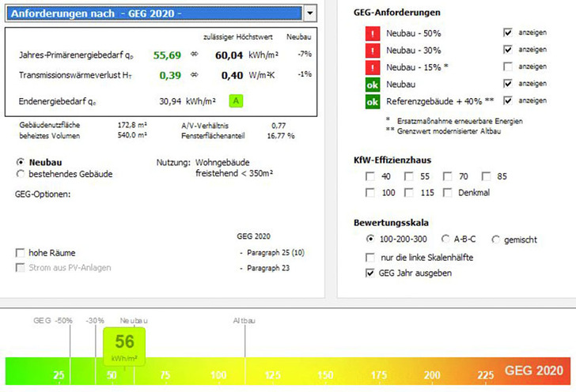Enable anzeigen for Neubau - 15%
The height and width of the screenshot is (392, 576).
point(508,67)
